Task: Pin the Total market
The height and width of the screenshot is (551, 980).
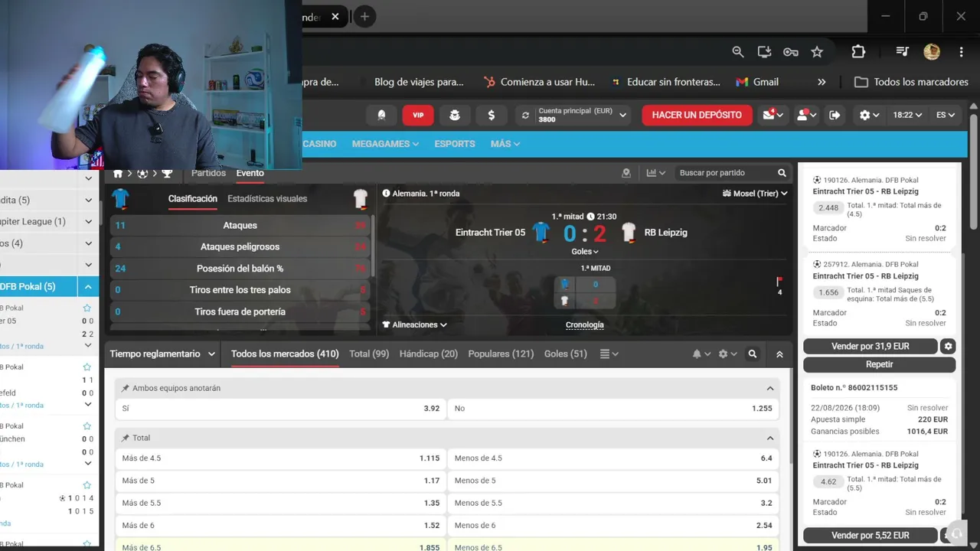Action: tap(126, 438)
